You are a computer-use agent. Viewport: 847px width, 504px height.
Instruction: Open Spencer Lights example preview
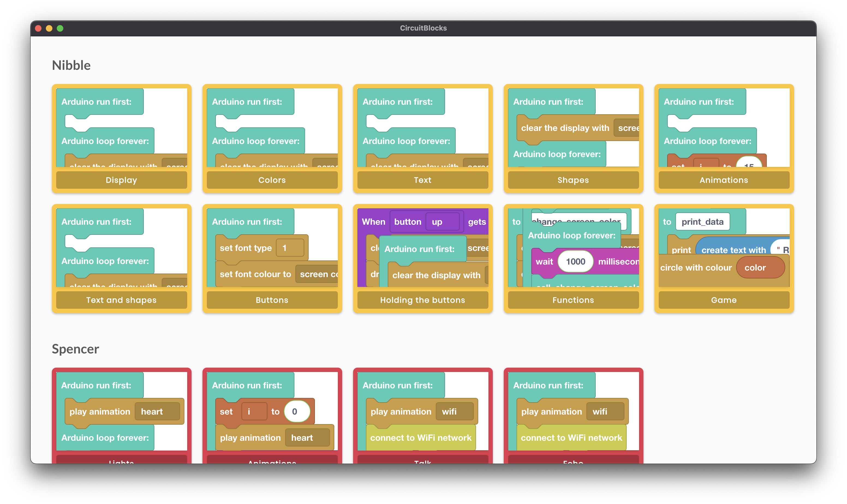click(x=121, y=411)
